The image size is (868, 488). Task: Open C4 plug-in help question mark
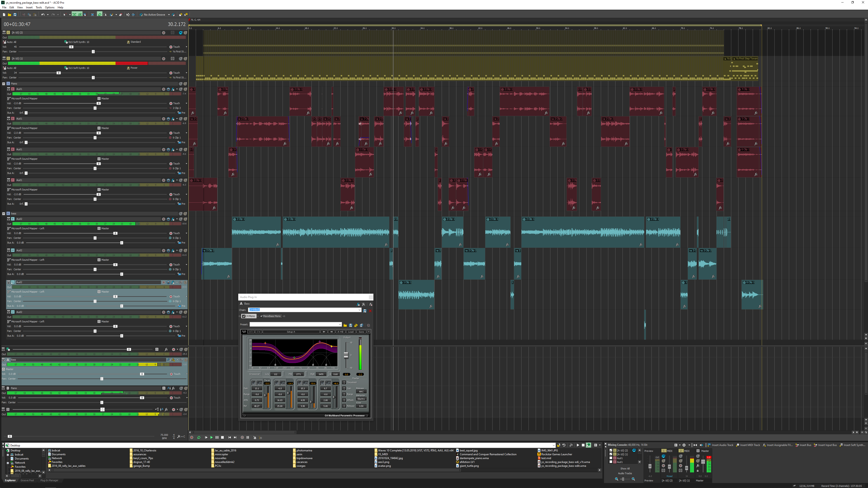369,332
